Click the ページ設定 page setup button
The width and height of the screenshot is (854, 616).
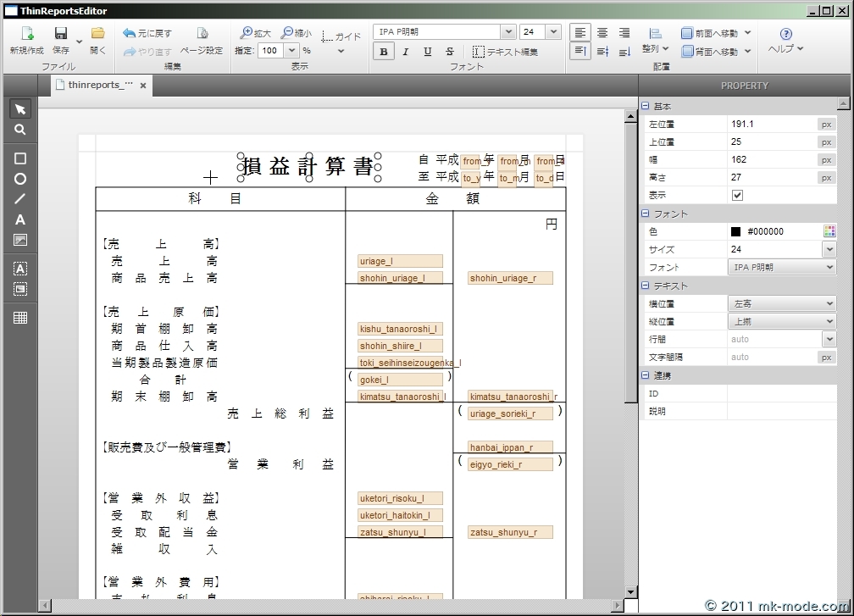pyautogui.click(x=202, y=41)
